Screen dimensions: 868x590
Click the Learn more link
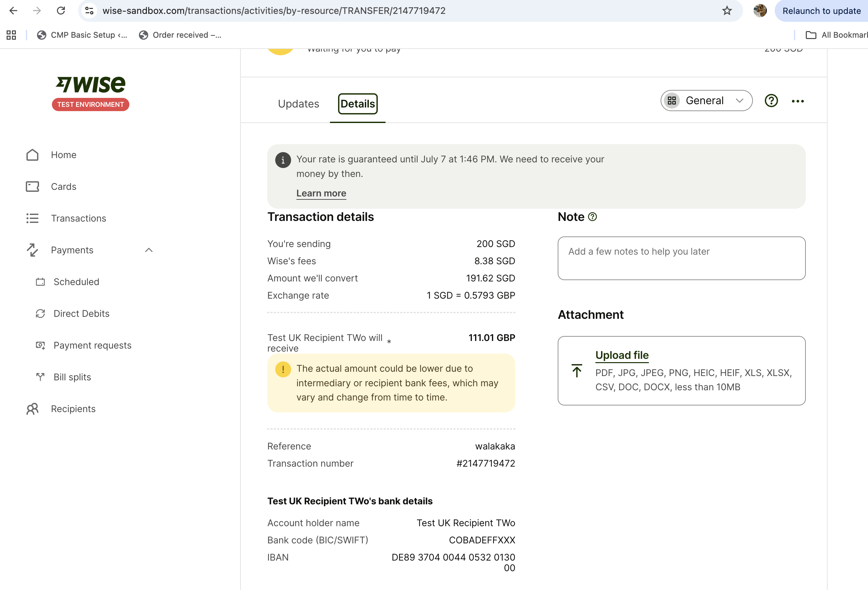click(321, 193)
